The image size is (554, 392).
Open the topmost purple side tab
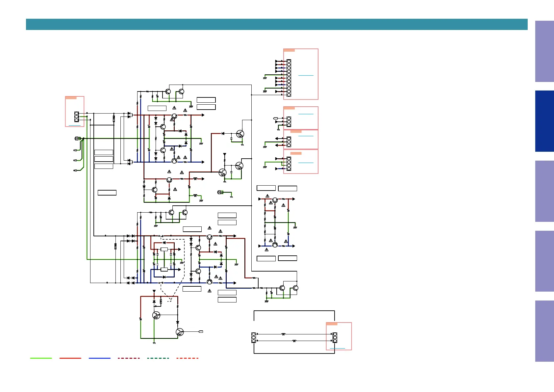(x=544, y=51)
